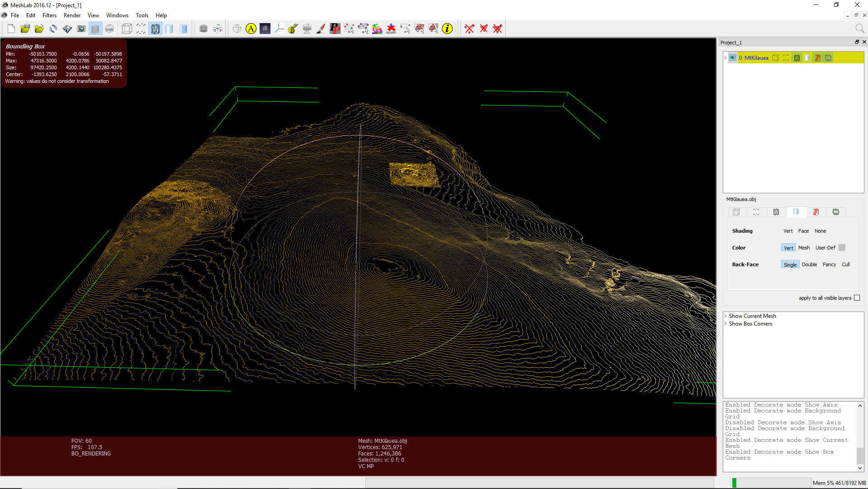The height and width of the screenshot is (489, 868).
Task: Set Color to User-Def
Action: click(x=825, y=248)
